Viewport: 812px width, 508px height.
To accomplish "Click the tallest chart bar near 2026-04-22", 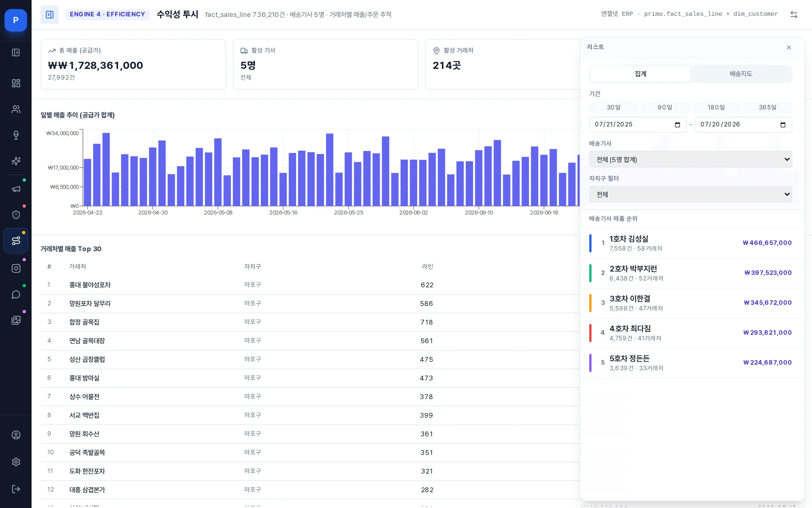I will point(106,169).
